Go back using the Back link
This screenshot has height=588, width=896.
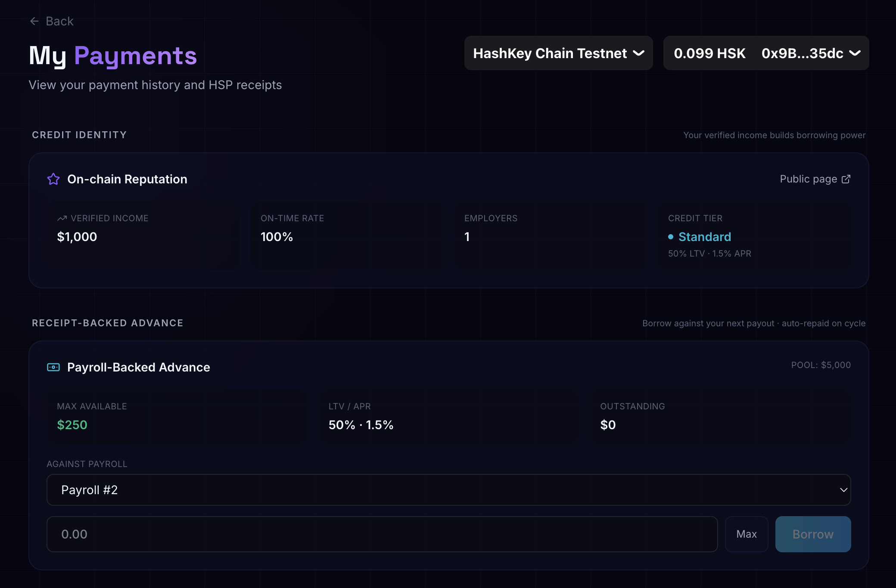tap(51, 21)
